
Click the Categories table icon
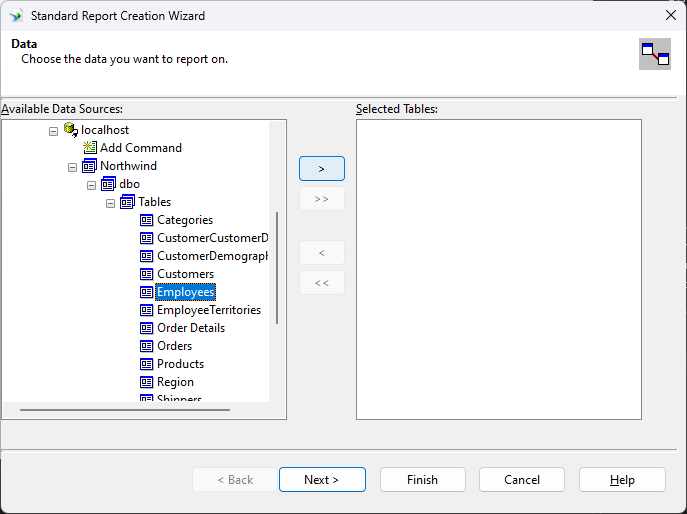(x=147, y=220)
